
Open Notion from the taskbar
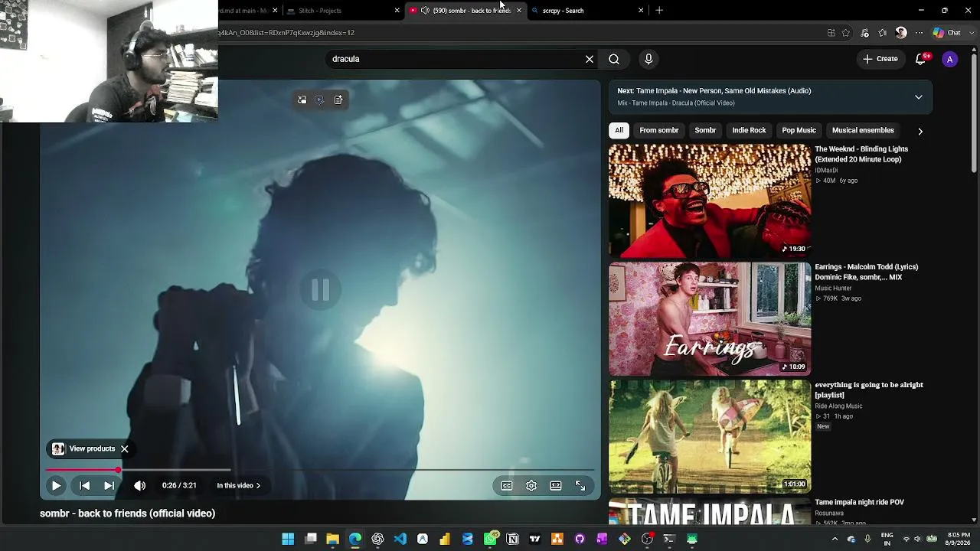513,539
